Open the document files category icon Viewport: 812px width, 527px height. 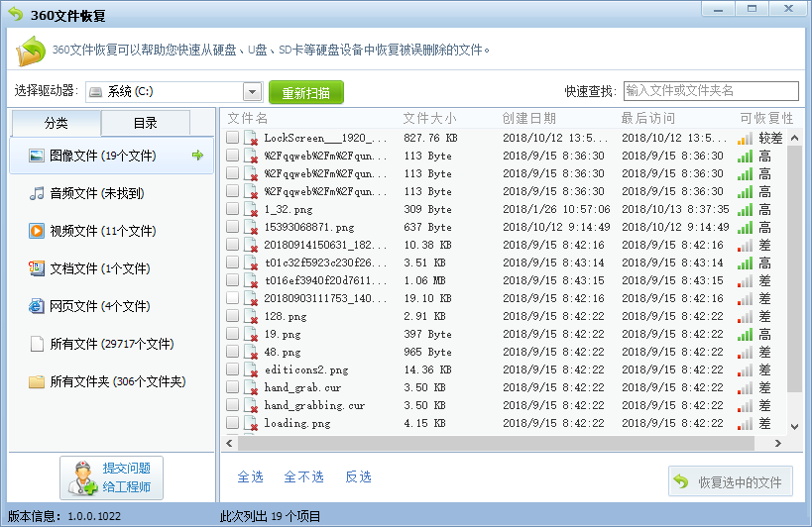(37, 268)
